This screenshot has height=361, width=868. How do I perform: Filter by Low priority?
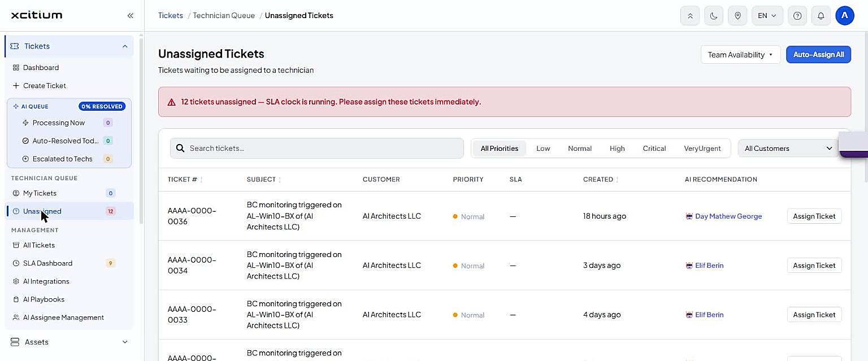pos(543,149)
